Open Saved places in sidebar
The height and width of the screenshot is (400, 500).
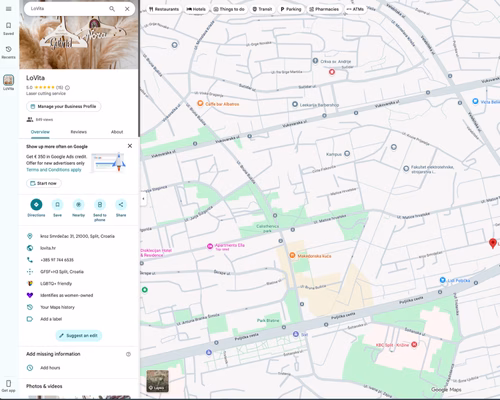tap(9, 28)
